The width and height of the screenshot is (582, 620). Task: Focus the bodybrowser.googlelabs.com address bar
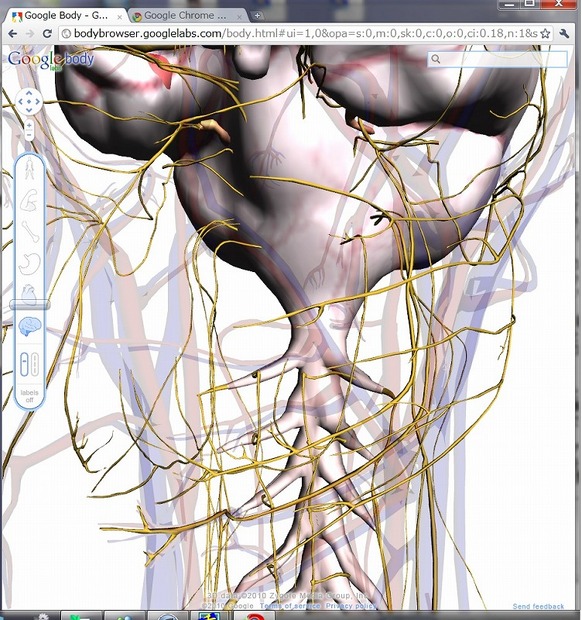306,34
